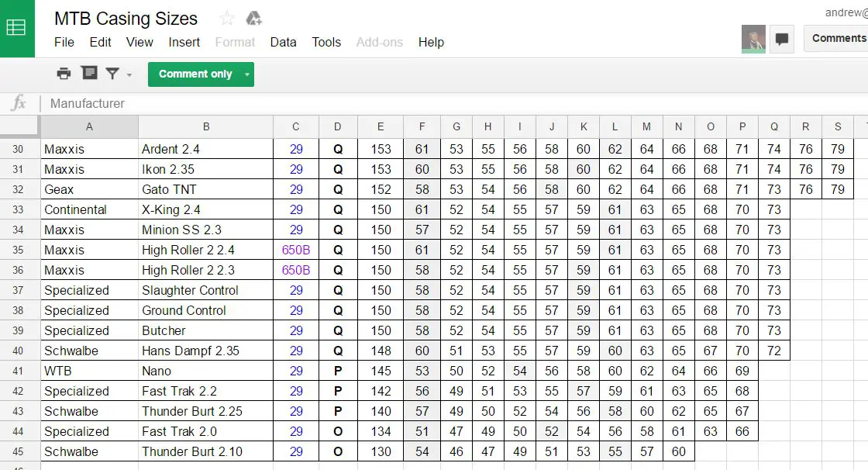Select column A header
This screenshot has width=868, height=470.
coord(89,127)
